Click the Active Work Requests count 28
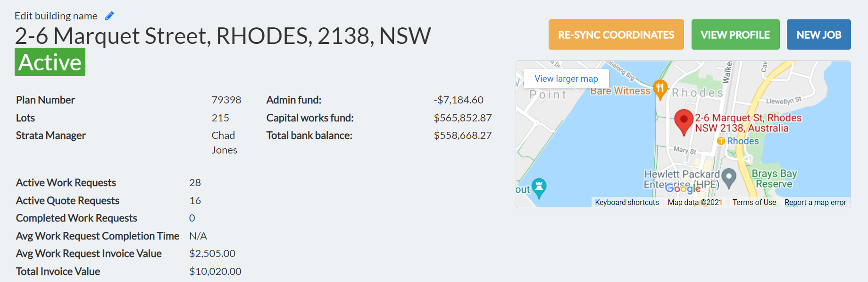The height and width of the screenshot is (282, 868). tap(195, 183)
